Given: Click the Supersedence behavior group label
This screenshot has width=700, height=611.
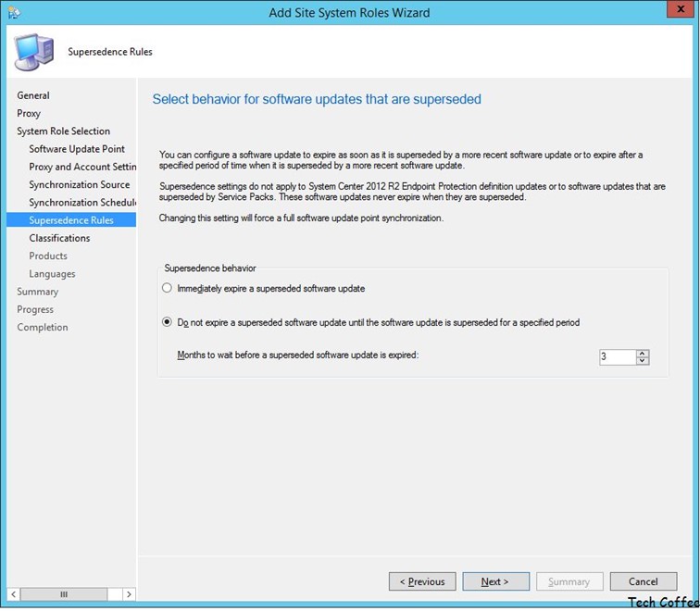Looking at the screenshot, I should tap(210, 268).
